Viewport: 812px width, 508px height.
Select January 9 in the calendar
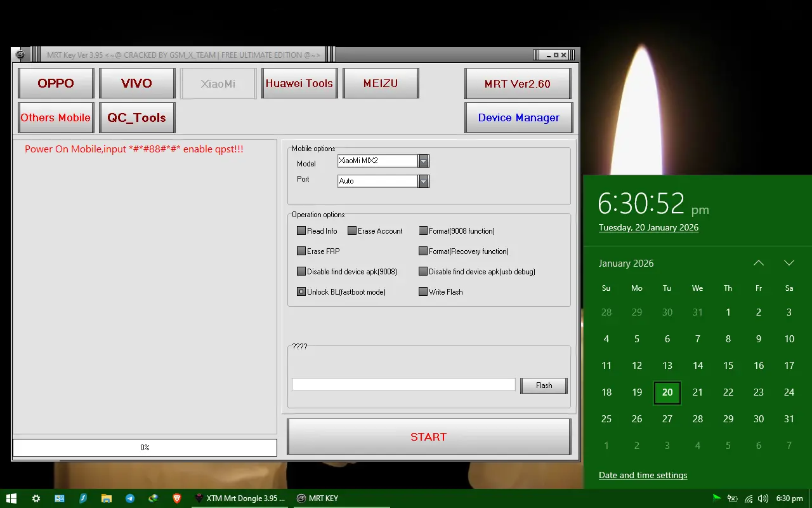tap(759, 339)
